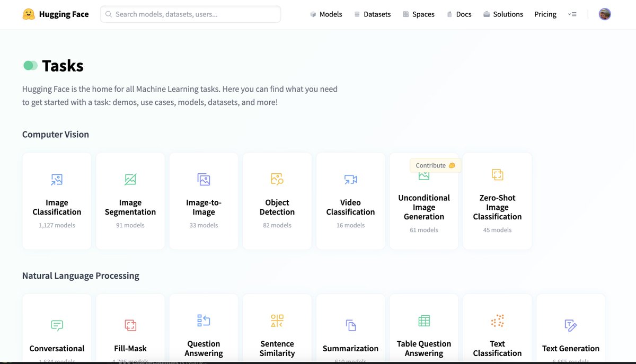
Task: Click the Computer Vision section heading
Action: [x=56, y=135]
